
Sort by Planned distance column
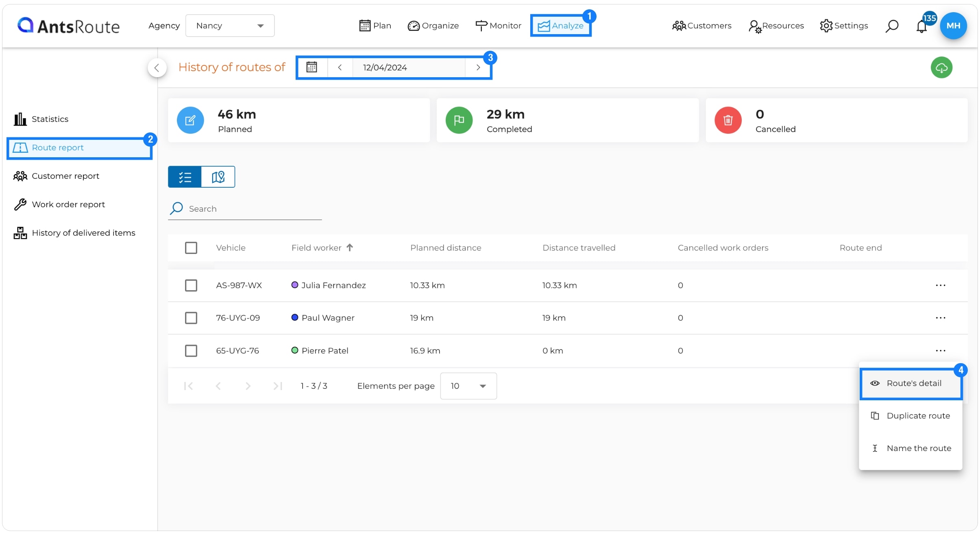[x=446, y=248]
